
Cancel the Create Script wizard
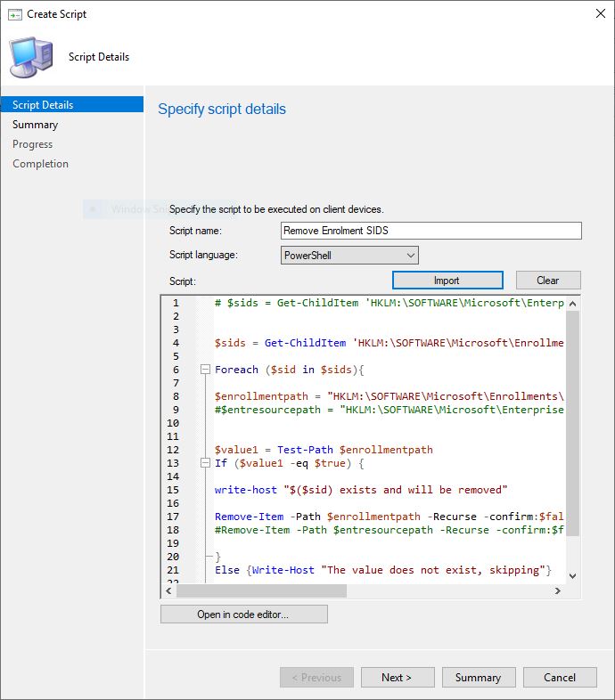point(560,678)
